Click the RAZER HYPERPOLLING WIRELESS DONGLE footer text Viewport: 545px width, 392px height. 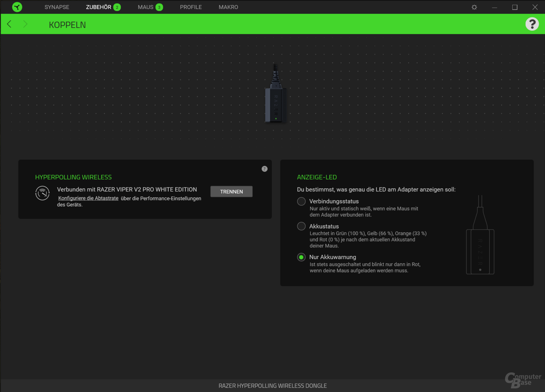pyautogui.click(x=273, y=386)
